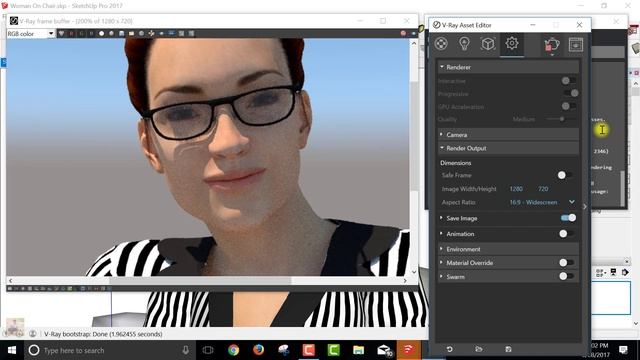Screen dimensions: 640x360
Task: Click the frame buffer vertical scrollbar down arrow
Action: pyautogui.click(x=413, y=272)
